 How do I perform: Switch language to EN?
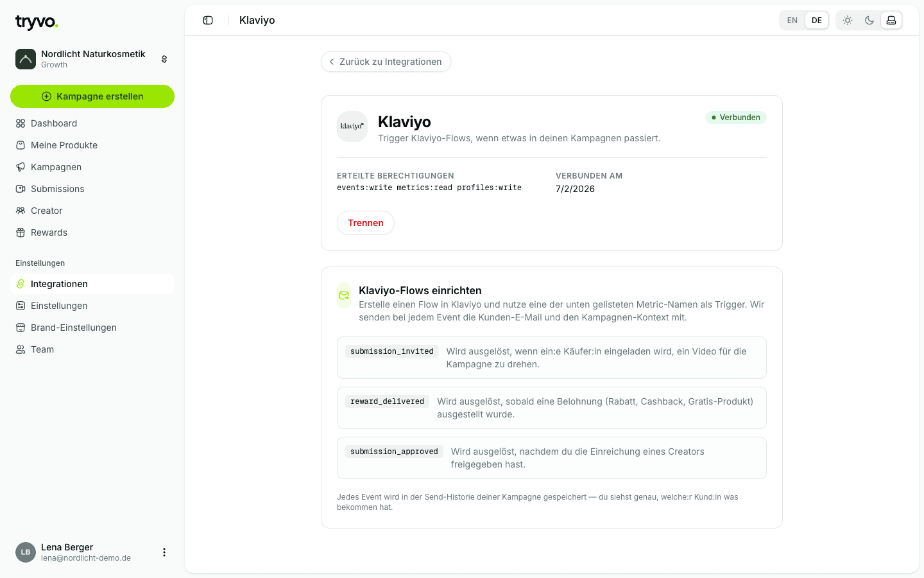792,21
